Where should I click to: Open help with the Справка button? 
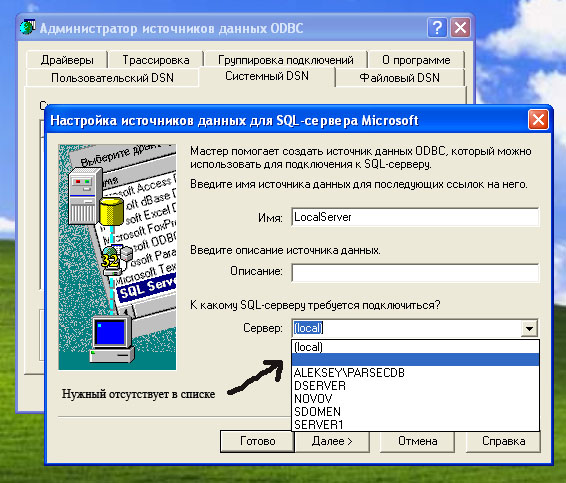(x=504, y=441)
